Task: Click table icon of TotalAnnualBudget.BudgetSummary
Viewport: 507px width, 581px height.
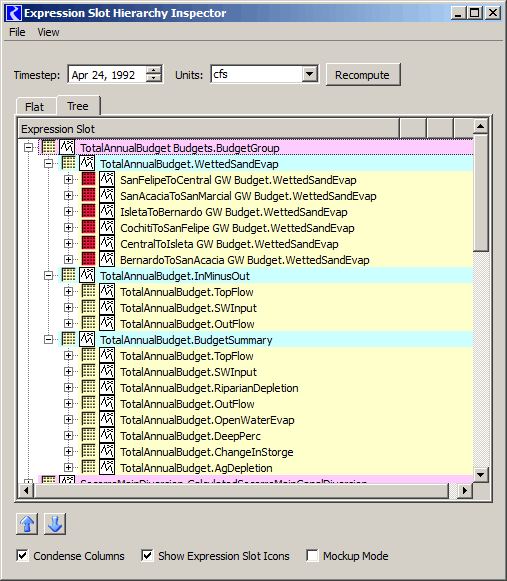Action: (69, 339)
